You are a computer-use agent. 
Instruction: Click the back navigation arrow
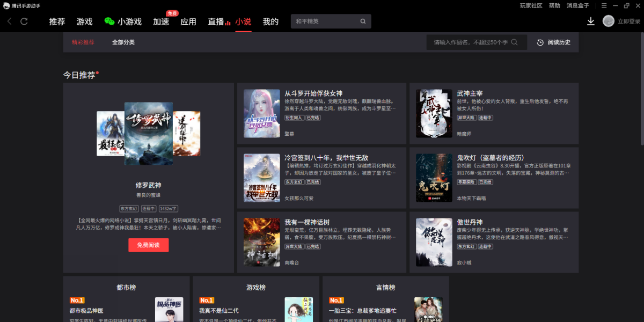pos(9,21)
